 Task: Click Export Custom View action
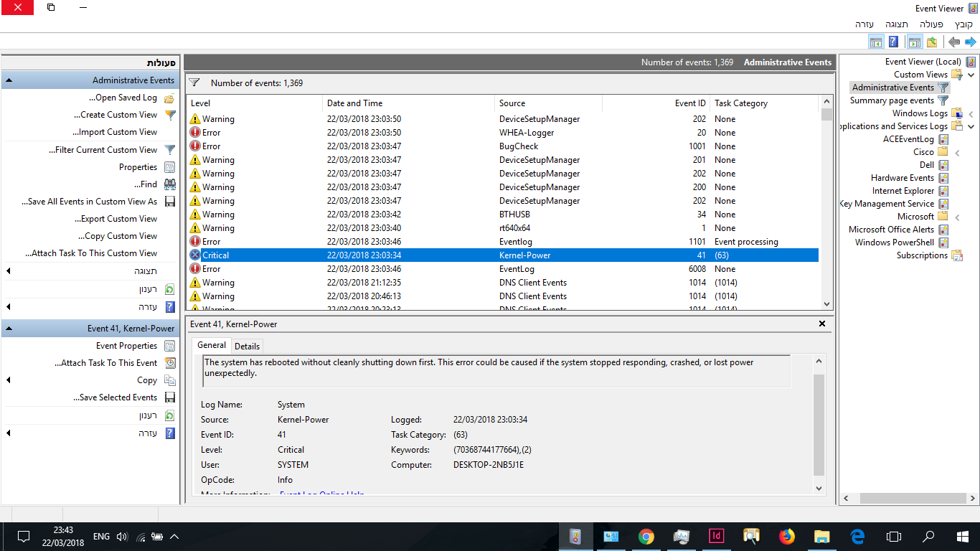tap(116, 219)
